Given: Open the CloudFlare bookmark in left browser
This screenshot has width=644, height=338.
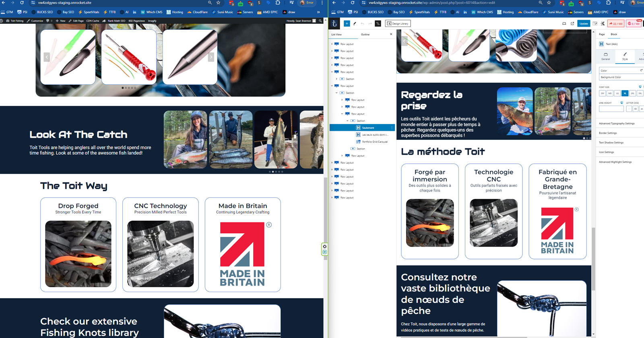Looking at the screenshot, I should 197,12.
